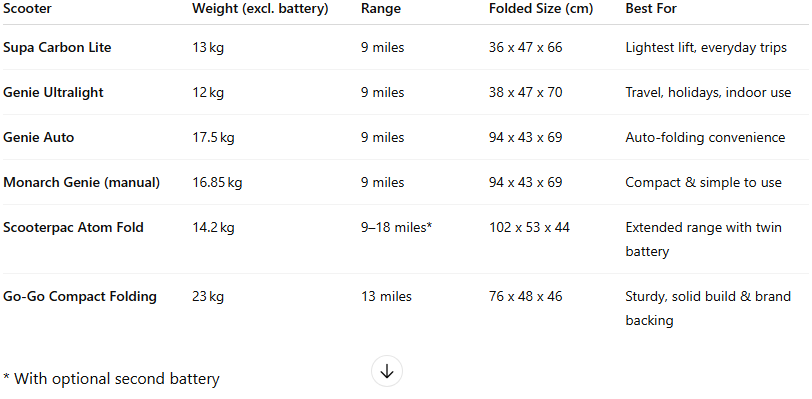
Task: Select the 102 x 53 x 44 size
Action: (x=529, y=228)
